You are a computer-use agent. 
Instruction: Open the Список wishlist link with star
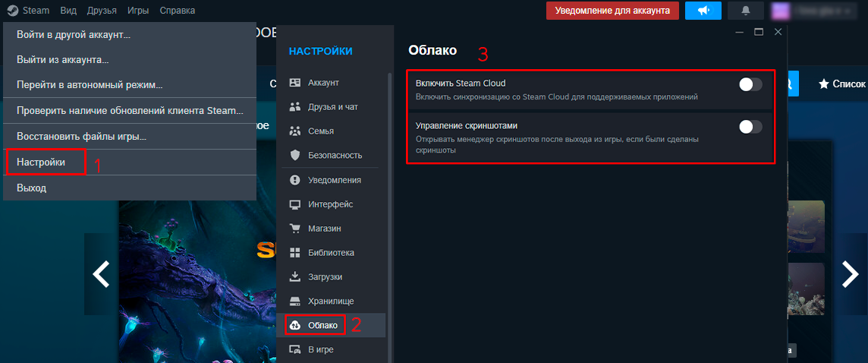click(842, 84)
